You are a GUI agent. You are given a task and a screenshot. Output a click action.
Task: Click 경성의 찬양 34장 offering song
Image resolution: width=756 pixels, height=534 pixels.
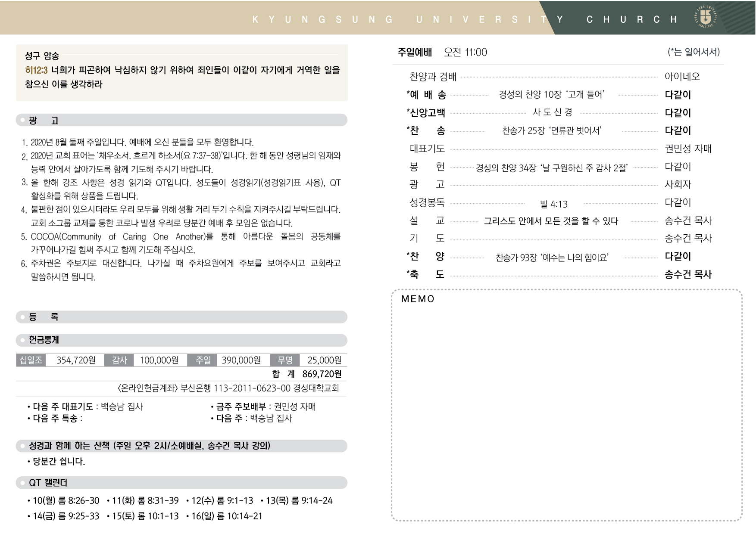pos(552,168)
